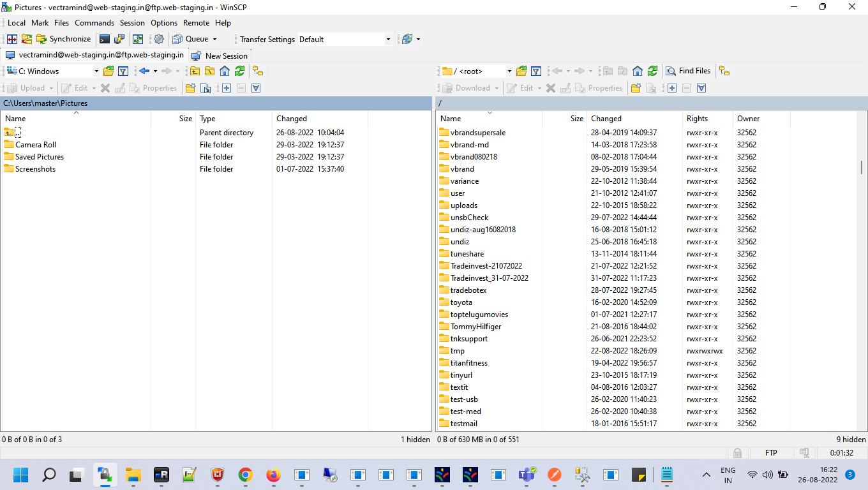Toggle remote directory tree view
Screen dimensions: 868x490
click(724, 71)
